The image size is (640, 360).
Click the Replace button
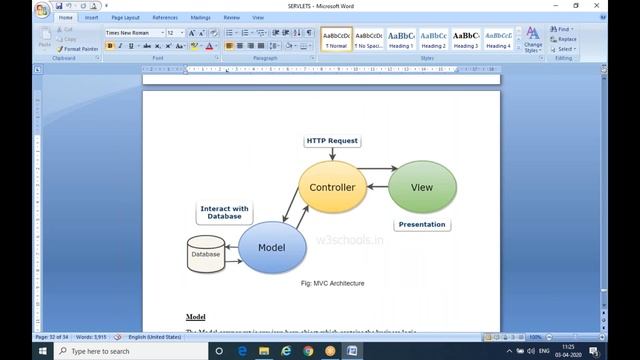563,39
